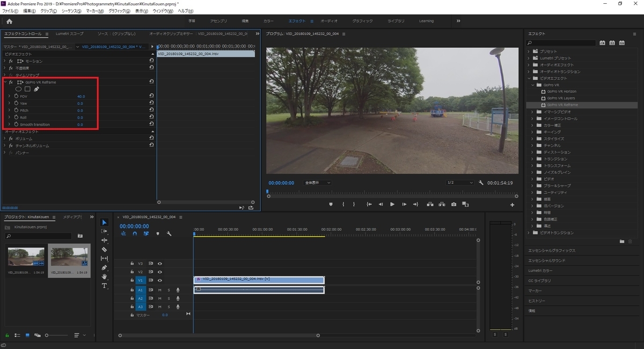Switch Project panel to icon view

coord(27,335)
